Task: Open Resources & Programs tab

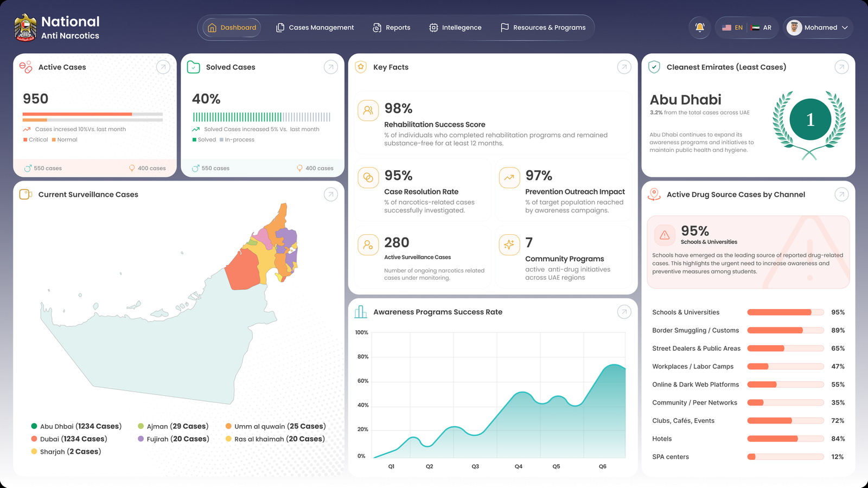Action: (543, 28)
